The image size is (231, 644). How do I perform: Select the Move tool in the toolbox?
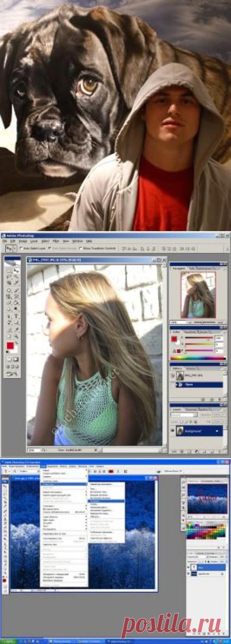pos(16,270)
